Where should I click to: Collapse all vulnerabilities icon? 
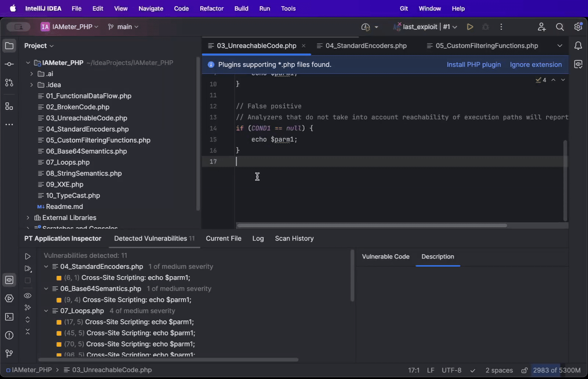pyautogui.click(x=28, y=332)
